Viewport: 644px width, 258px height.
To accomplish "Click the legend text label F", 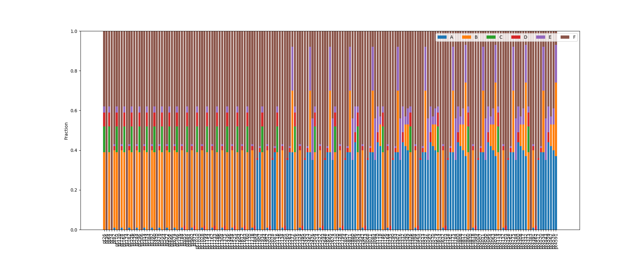I will pyautogui.click(x=574, y=37).
